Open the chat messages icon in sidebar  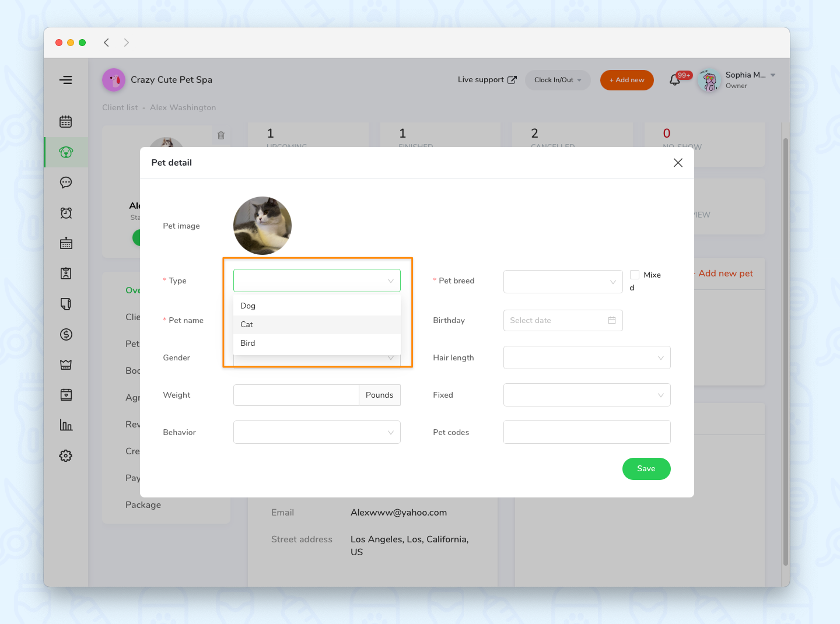[66, 183]
